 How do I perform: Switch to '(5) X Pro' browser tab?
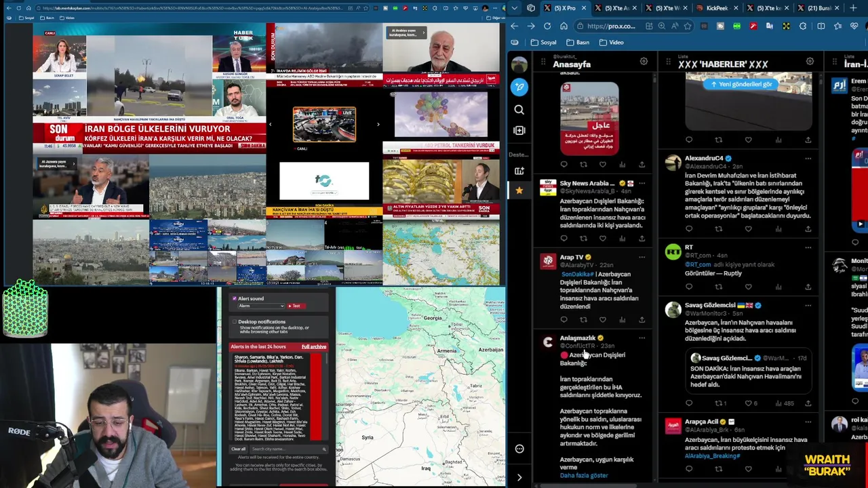point(565,8)
